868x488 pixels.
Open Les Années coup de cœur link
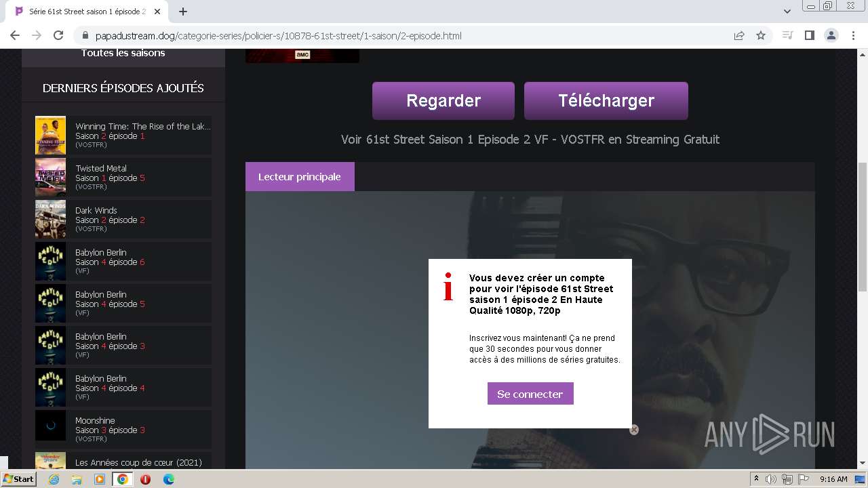[x=138, y=463]
